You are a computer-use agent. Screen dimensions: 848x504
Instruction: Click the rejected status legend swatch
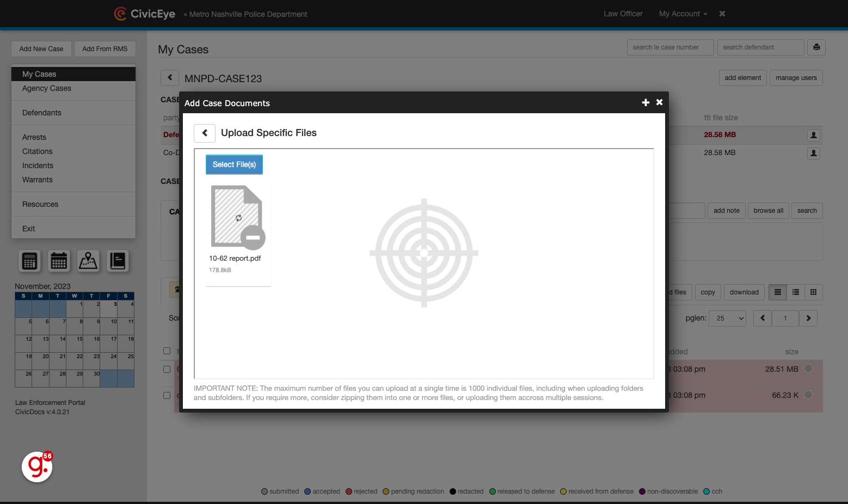[349, 491]
